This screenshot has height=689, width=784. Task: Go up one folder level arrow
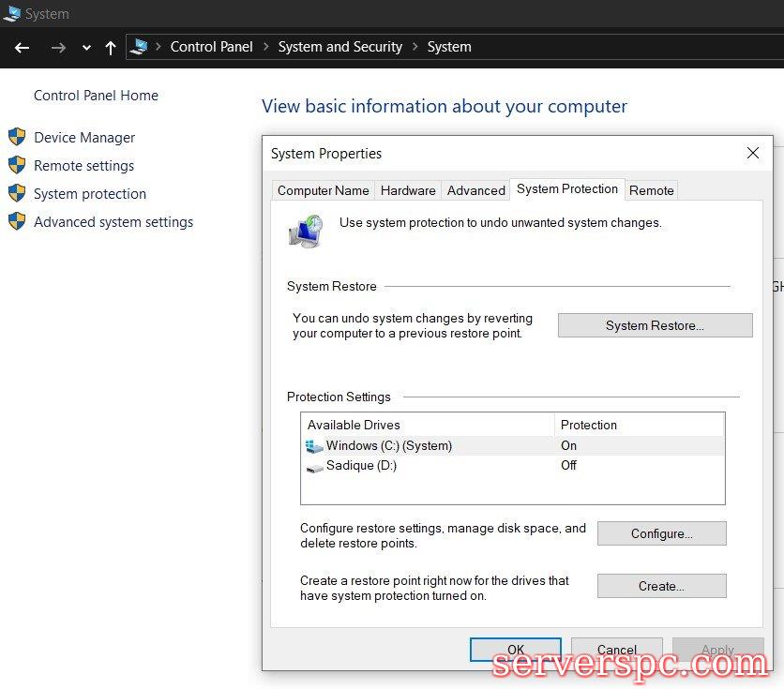111,47
